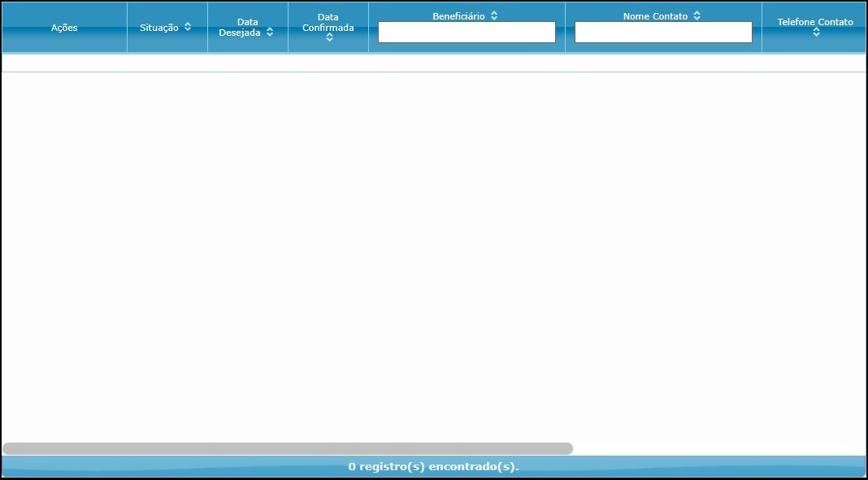Viewport: 868px width, 480px height.
Task: Sort by the Telefone Contato column icon
Action: click(816, 33)
